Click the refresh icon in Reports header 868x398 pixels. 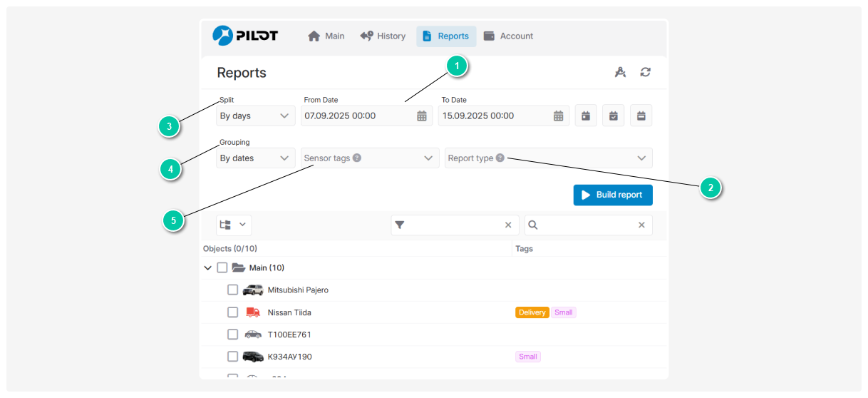(x=645, y=72)
